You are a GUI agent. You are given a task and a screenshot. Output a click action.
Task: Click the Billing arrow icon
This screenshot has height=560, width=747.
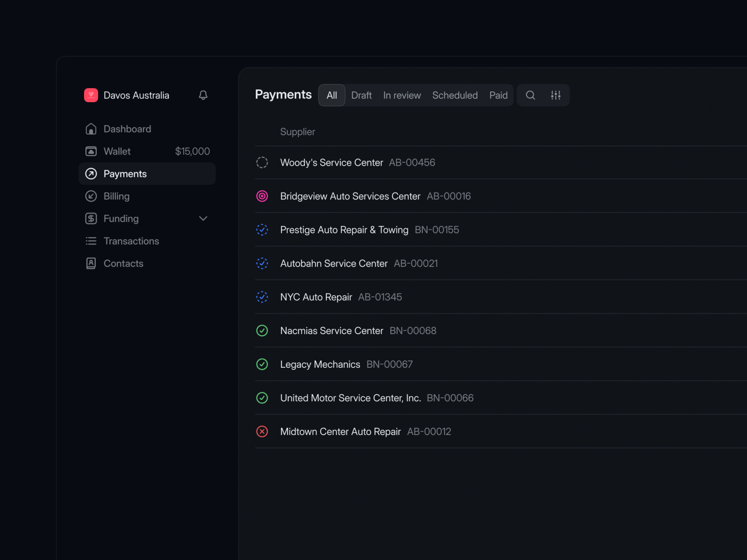(x=91, y=196)
